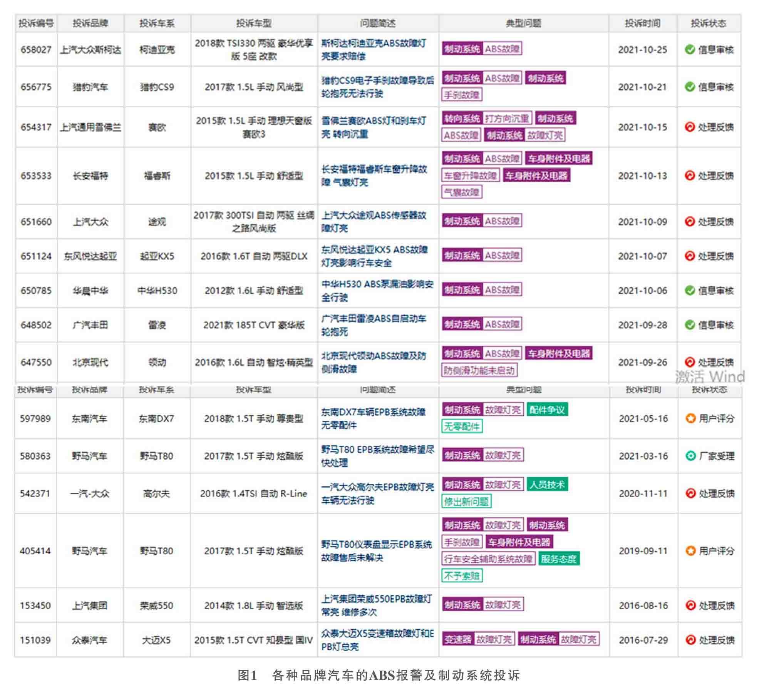Open the 广汽丰田雷凌ABS自启动 link
784x699 pixels.
374,325
